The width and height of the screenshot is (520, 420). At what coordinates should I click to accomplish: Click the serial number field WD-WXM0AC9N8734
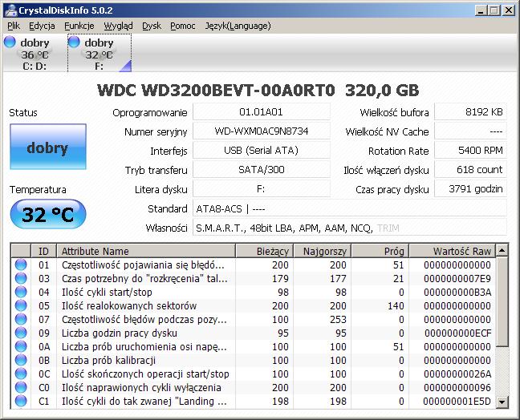pos(262,131)
